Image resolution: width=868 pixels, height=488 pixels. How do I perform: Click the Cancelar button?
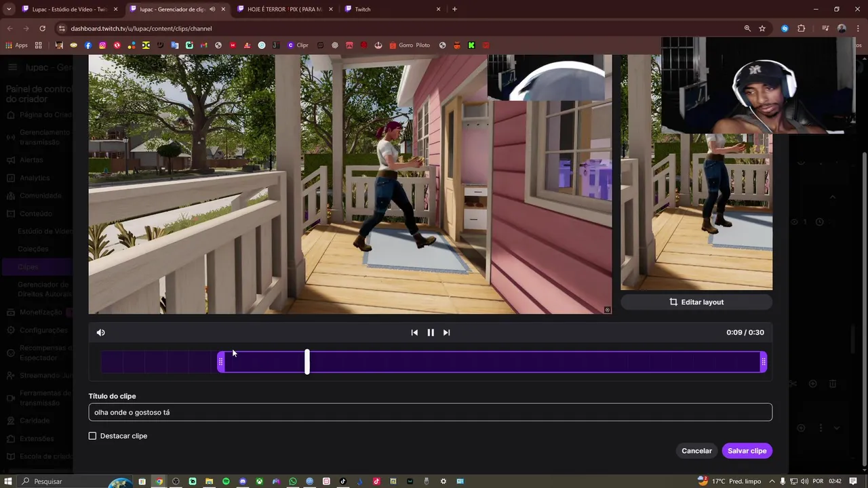[696, 451]
